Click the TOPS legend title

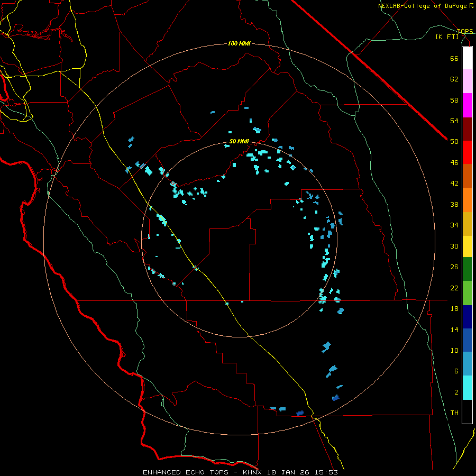point(465,31)
